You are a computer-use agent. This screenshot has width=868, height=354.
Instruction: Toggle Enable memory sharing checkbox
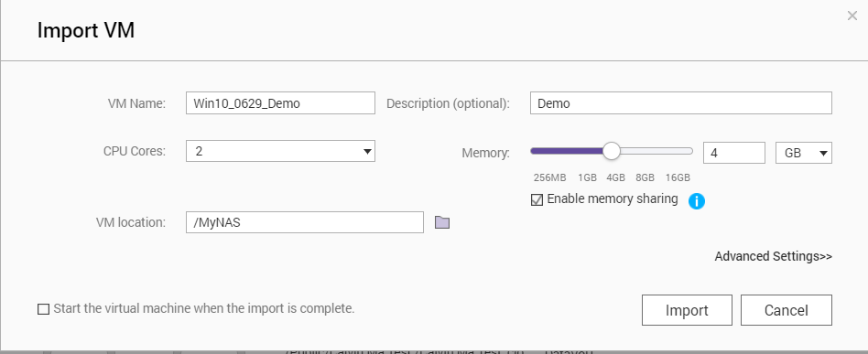pos(537,199)
